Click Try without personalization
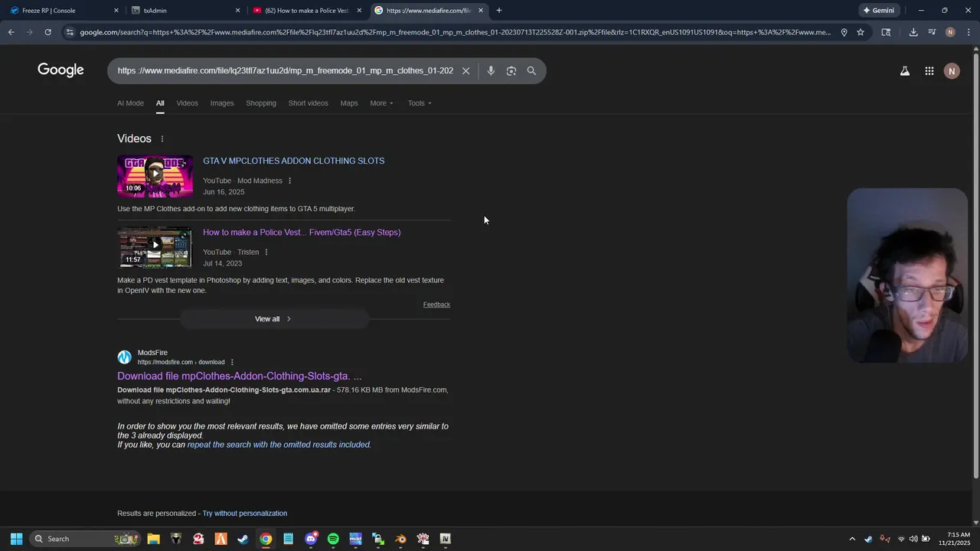Screen dimensions: 980x551 coord(245,514)
